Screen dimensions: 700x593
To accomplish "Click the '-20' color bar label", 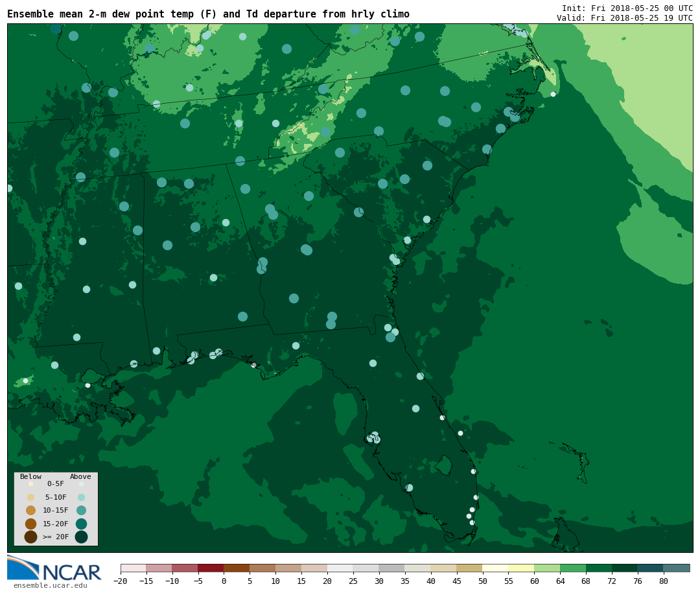I will pos(120,581).
